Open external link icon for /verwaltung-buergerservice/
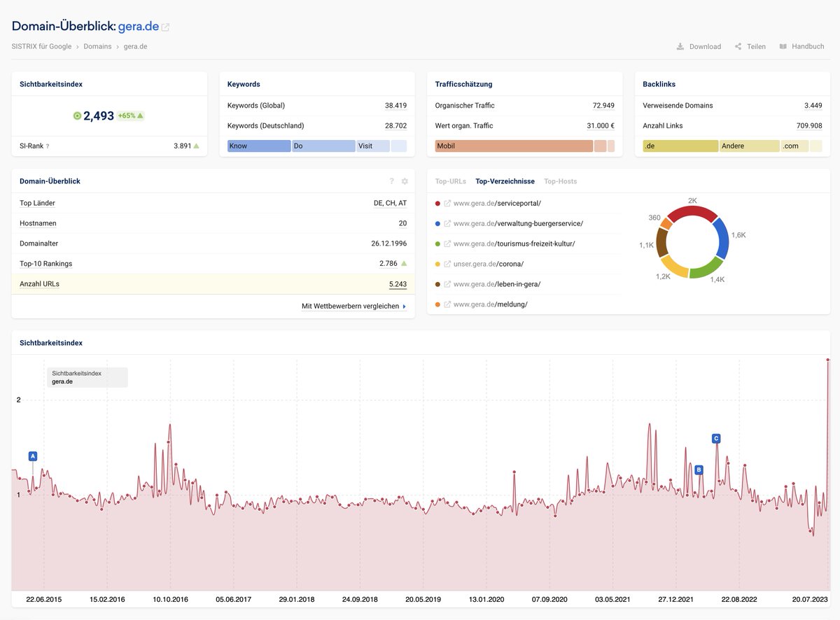 coord(447,224)
